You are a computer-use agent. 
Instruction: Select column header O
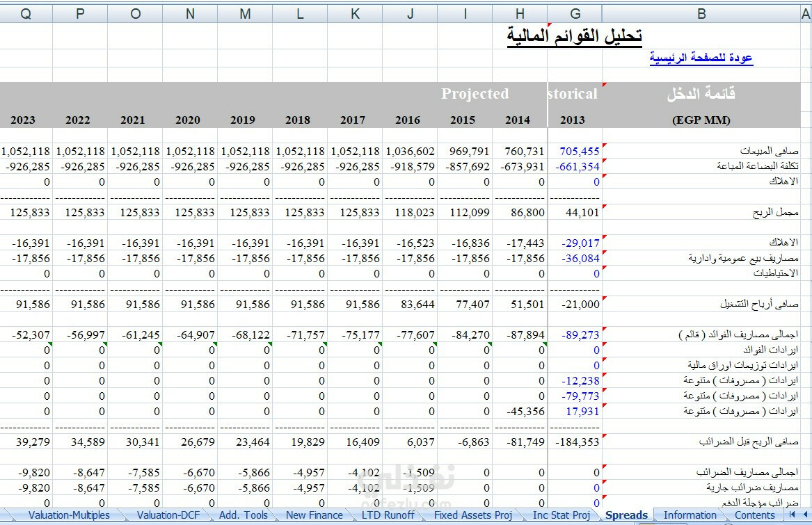pyautogui.click(x=135, y=14)
